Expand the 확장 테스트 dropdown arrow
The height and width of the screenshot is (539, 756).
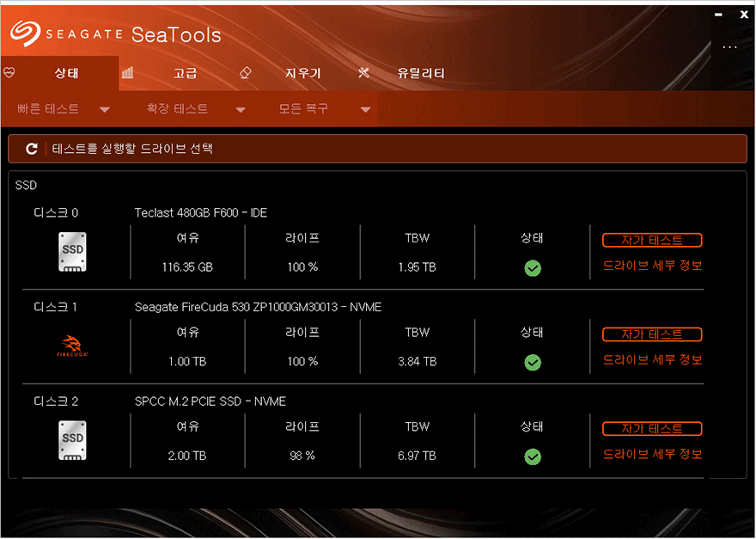coord(241,110)
